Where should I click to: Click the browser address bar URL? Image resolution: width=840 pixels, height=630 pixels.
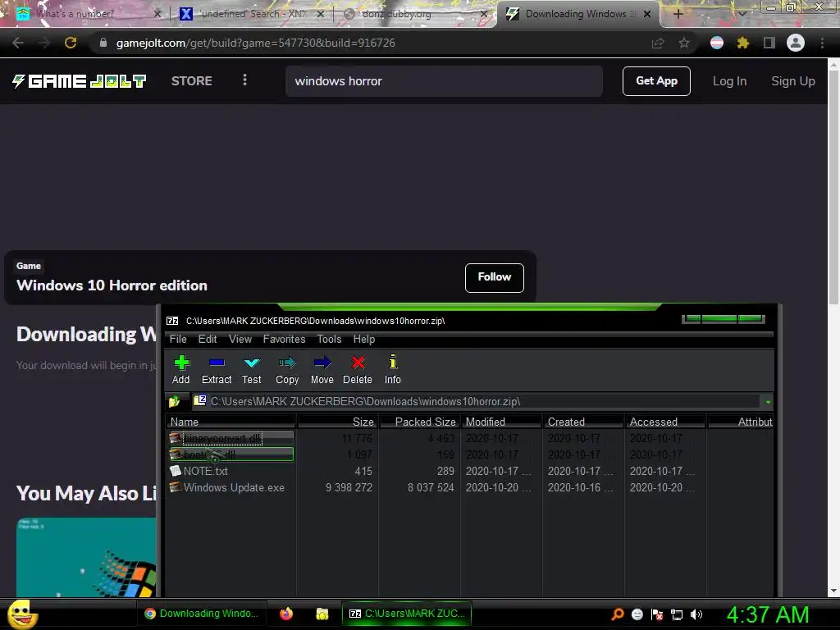[256, 43]
